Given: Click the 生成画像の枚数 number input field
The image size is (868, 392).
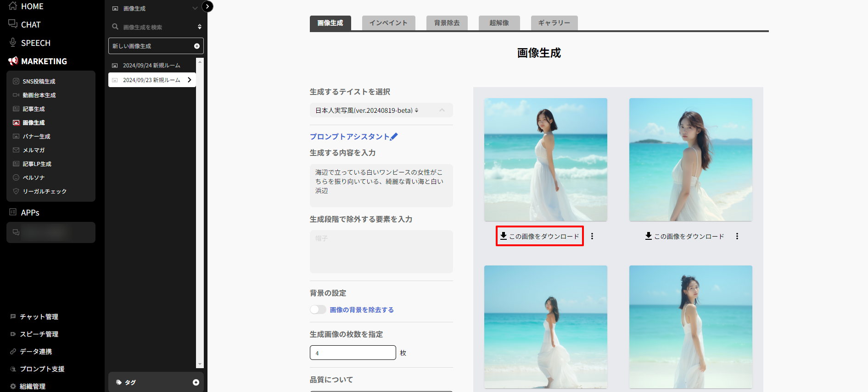Looking at the screenshot, I should [353, 353].
